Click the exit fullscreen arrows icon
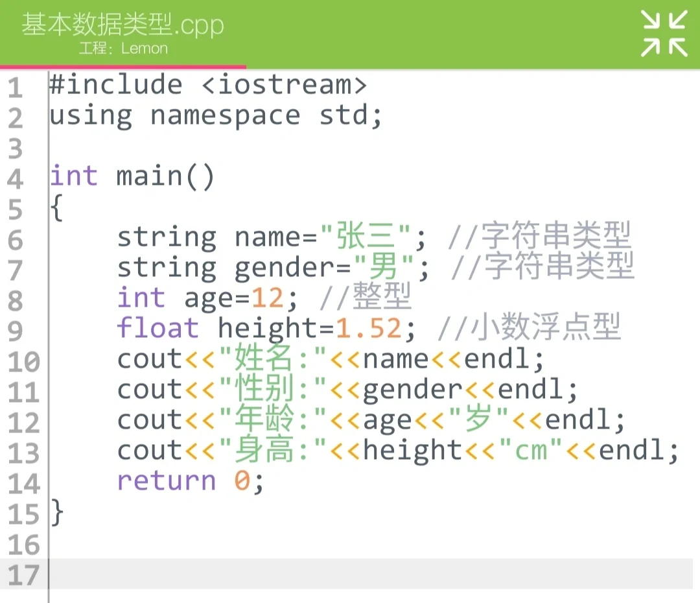 (x=663, y=34)
